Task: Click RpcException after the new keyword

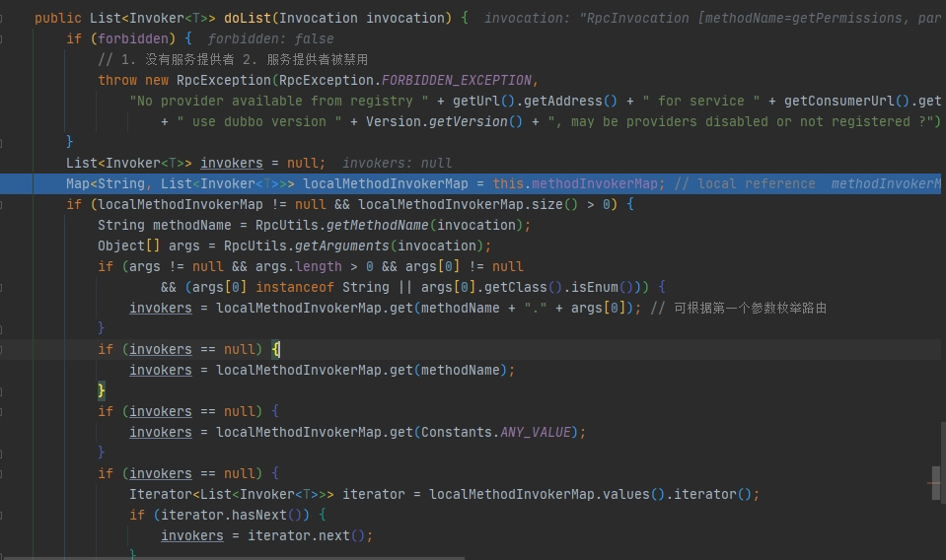Action: tap(224, 80)
